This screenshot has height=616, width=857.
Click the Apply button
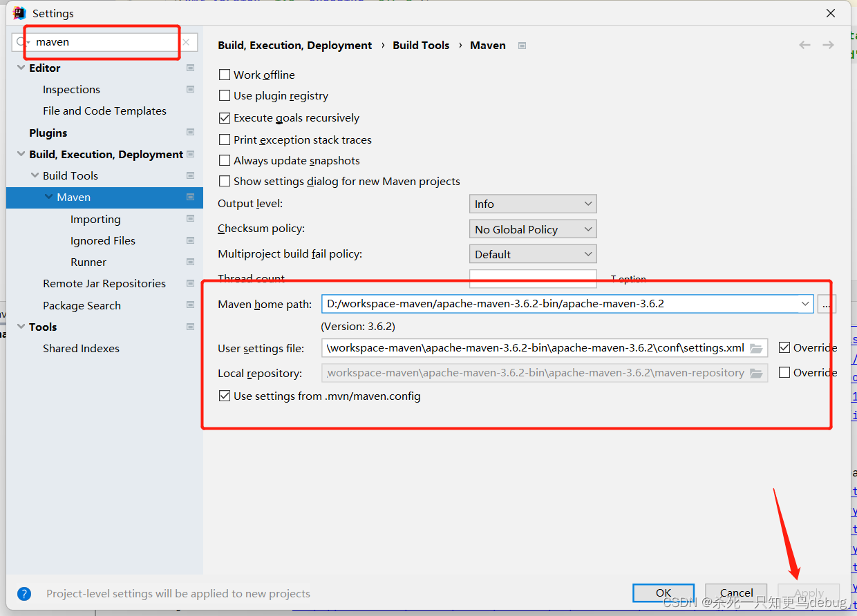coord(809,593)
